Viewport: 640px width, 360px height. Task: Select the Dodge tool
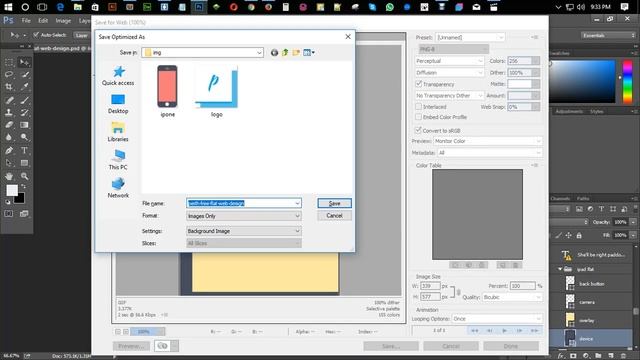coord(24,137)
